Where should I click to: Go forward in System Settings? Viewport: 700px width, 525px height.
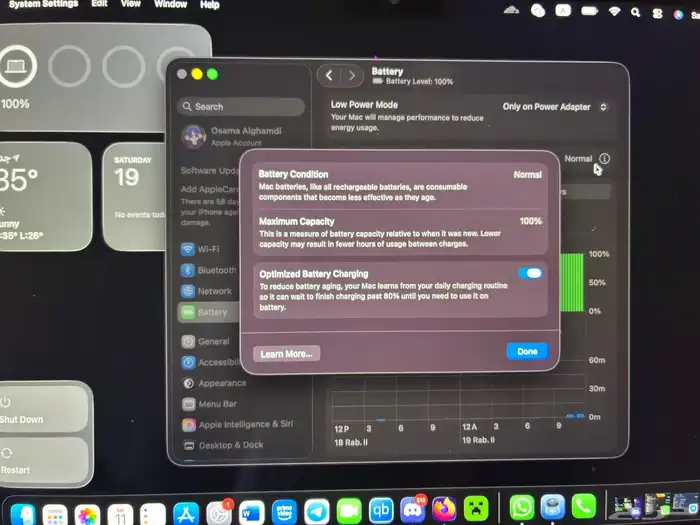click(352, 75)
